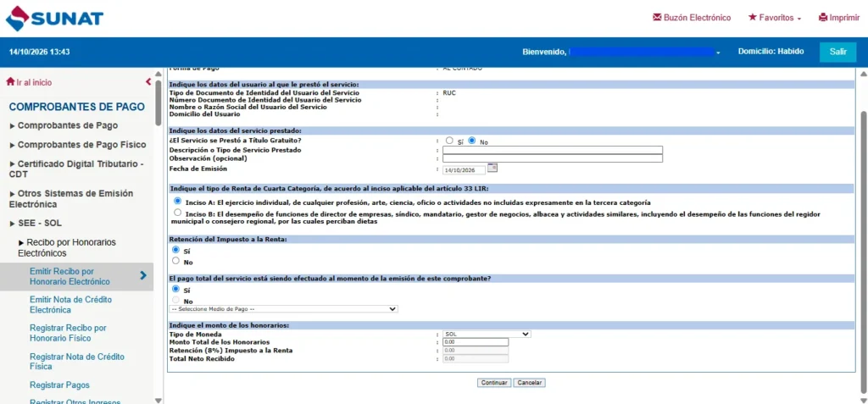This screenshot has width=868, height=404.
Task: Expand Otros Sistemas de Emisión Electrónica
Action: 71,199
